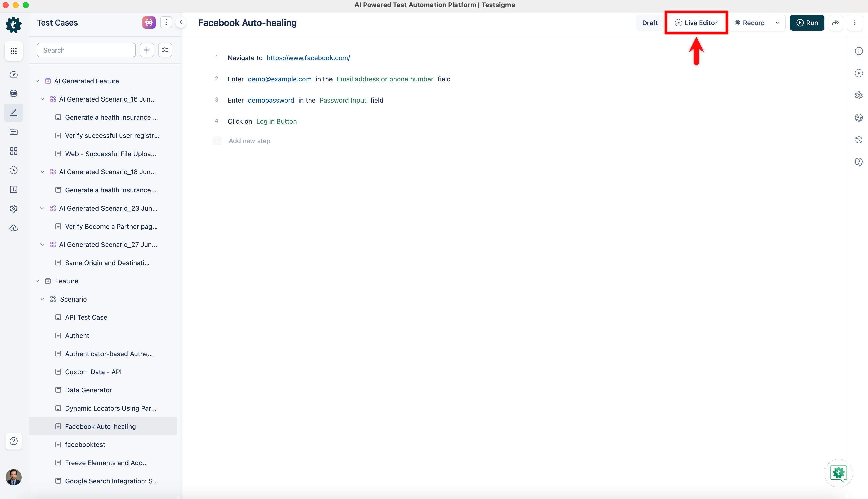
Task: Click the facebook.com URL link in step 1
Action: [308, 58]
